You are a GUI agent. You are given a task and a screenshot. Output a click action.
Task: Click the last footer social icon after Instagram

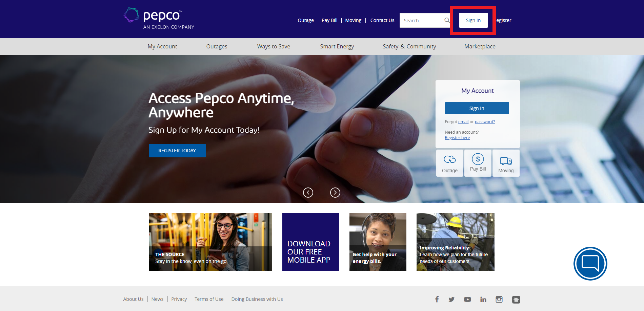pyautogui.click(x=516, y=299)
